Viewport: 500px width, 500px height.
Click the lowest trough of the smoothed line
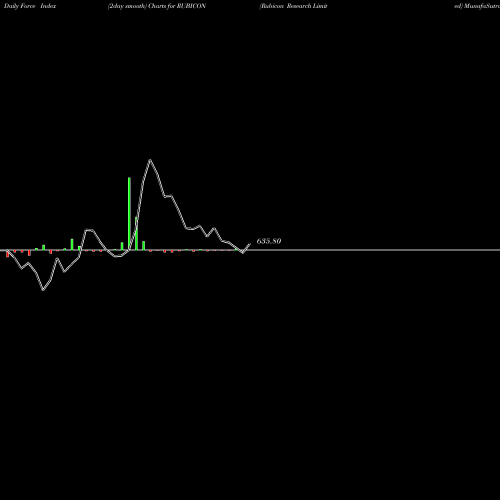coord(43,290)
